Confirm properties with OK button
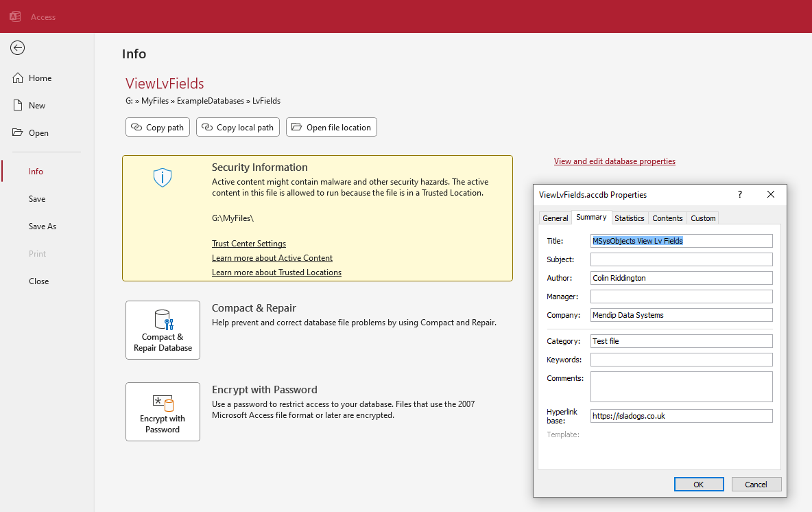This screenshot has width=812, height=512. click(699, 485)
